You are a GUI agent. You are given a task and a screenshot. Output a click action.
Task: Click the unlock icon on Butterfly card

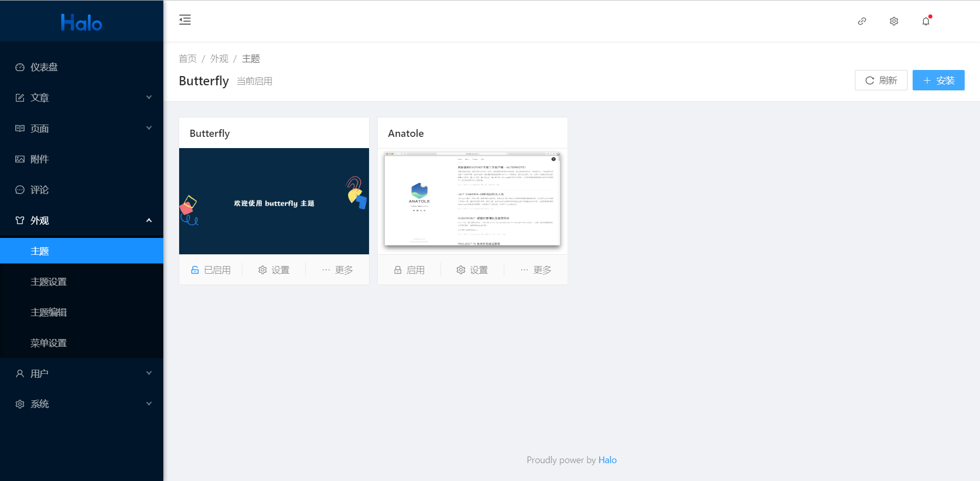[195, 270]
